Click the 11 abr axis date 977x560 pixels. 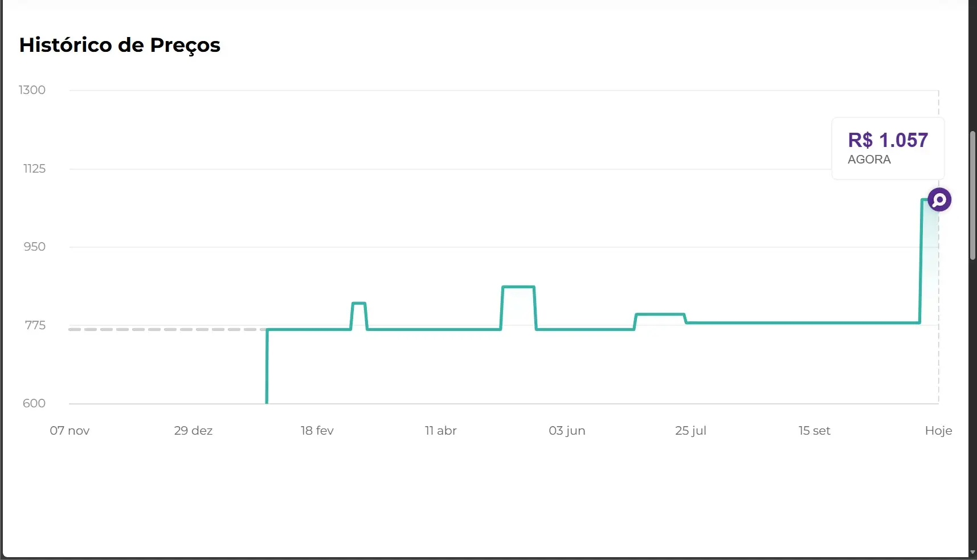click(x=440, y=431)
